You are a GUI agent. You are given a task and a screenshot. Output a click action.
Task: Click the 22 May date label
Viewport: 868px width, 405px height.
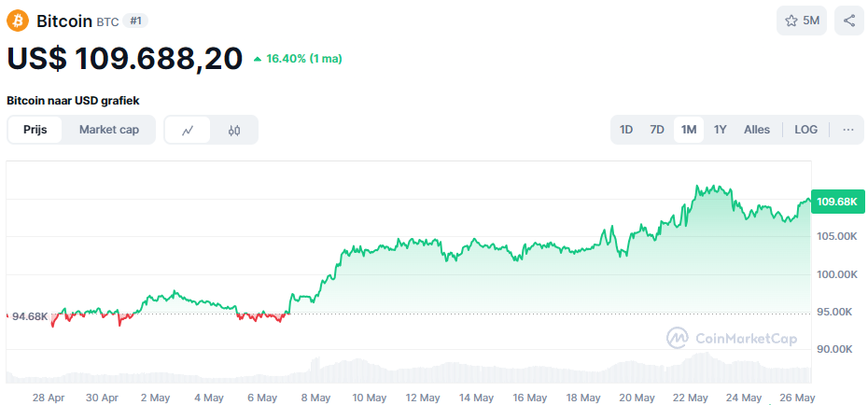coord(691,398)
